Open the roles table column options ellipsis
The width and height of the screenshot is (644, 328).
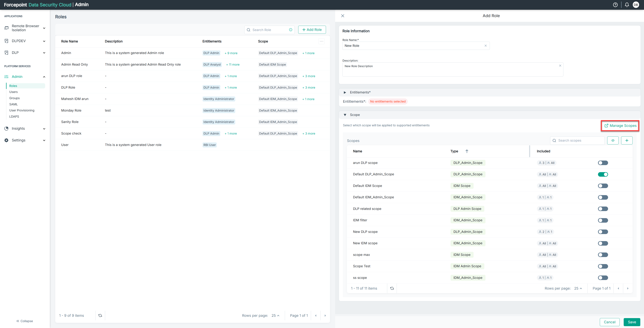(322, 41)
